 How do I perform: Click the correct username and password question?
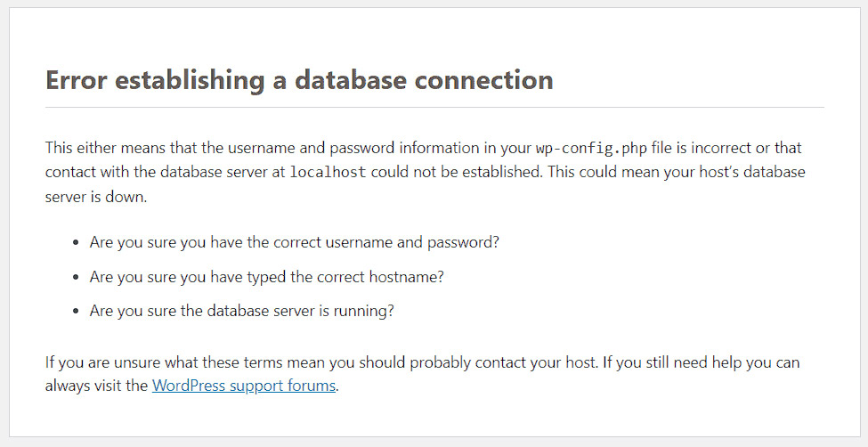click(x=295, y=243)
